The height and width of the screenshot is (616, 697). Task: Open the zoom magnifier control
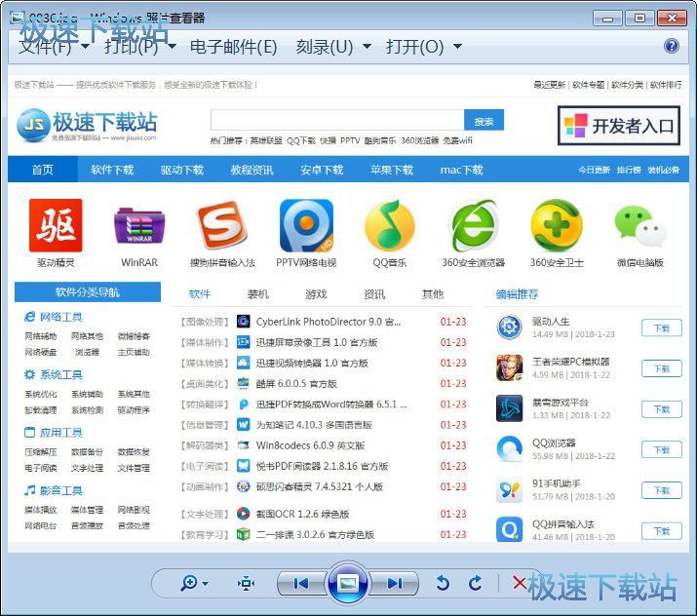click(189, 583)
